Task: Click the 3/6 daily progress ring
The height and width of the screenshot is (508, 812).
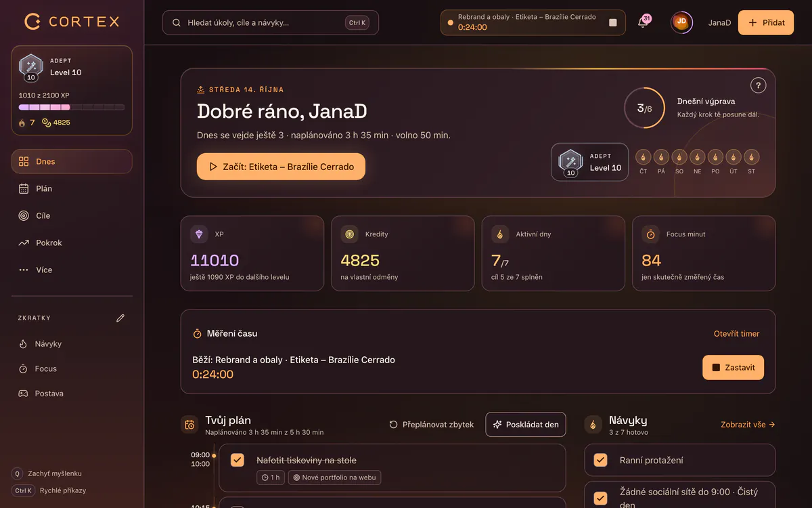Action: point(644,108)
